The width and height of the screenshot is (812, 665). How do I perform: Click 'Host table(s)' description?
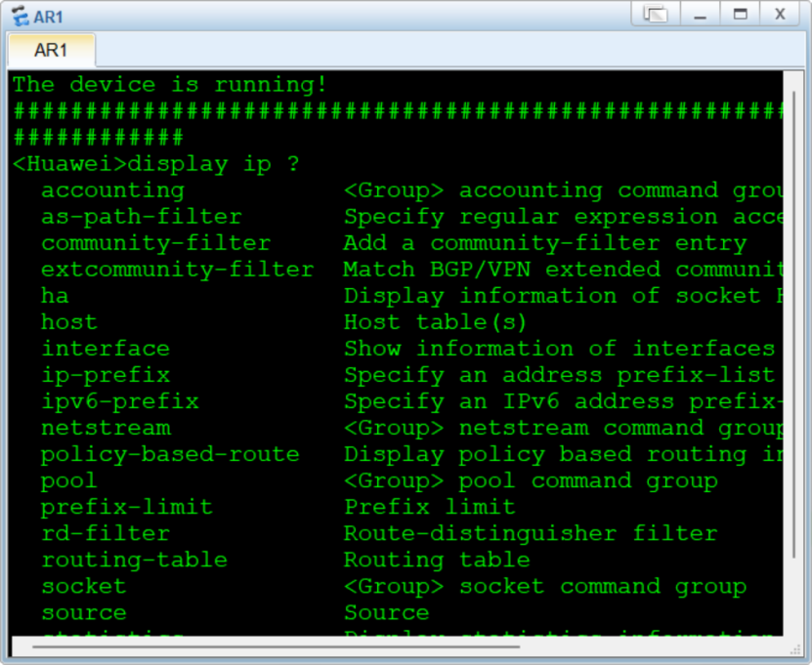point(436,322)
